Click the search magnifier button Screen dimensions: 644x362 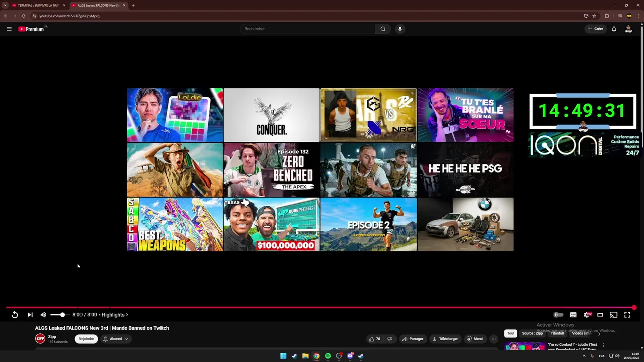[383, 29]
